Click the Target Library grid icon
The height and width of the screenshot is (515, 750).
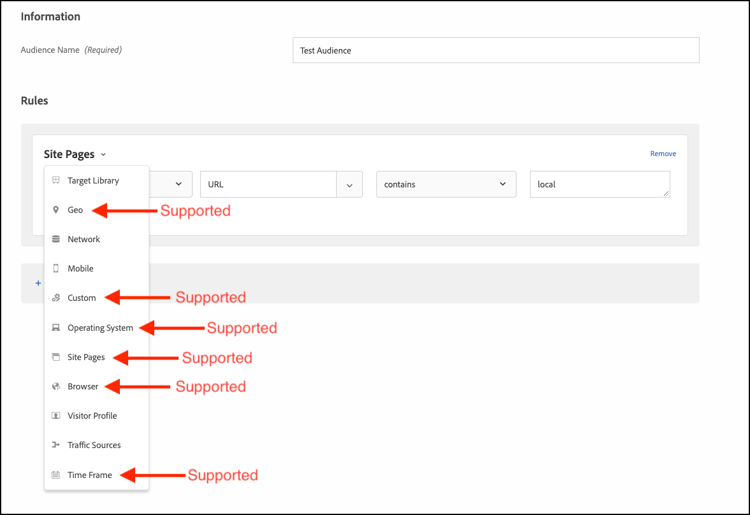click(56, 180)
